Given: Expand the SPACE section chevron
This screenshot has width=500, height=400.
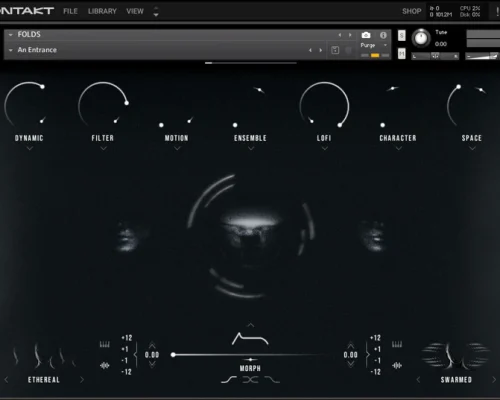Looking at the screenshot, I should pyautogui.click(x=472, y=148).
